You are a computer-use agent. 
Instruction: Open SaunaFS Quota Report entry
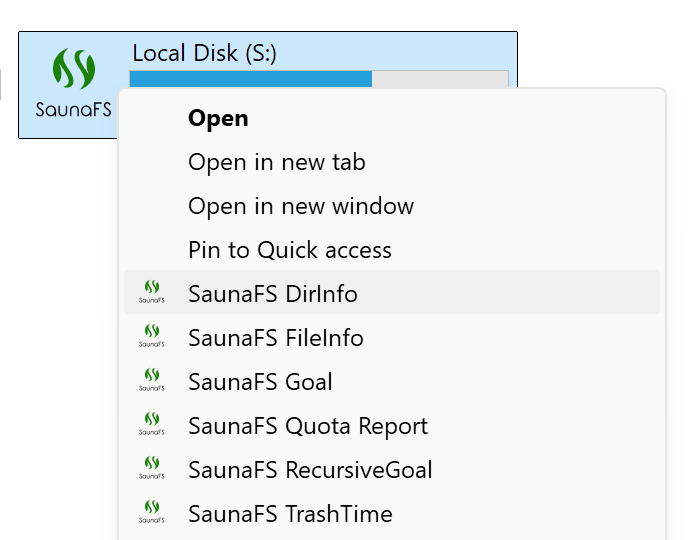(392, 426)
